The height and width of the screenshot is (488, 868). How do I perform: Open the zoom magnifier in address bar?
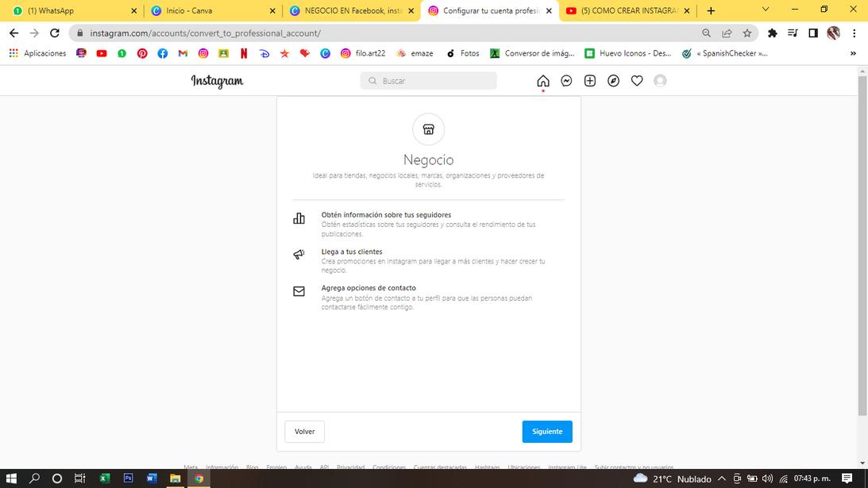(706, 33)
